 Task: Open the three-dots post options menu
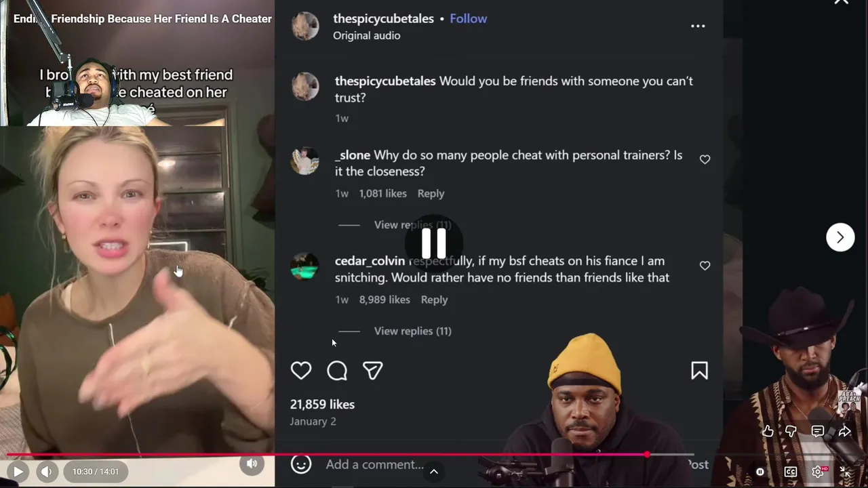698,26
